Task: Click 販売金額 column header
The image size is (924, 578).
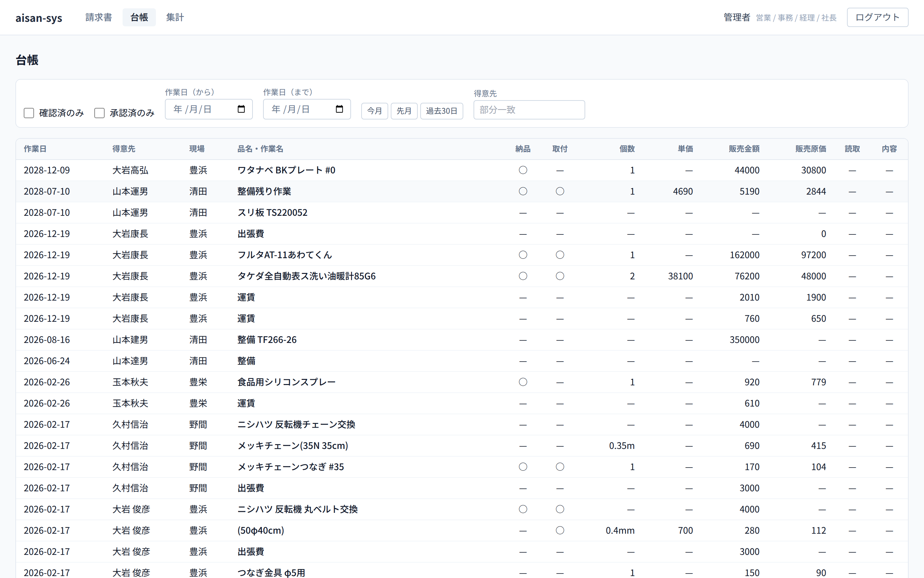Action: click(x=744, y=149)
